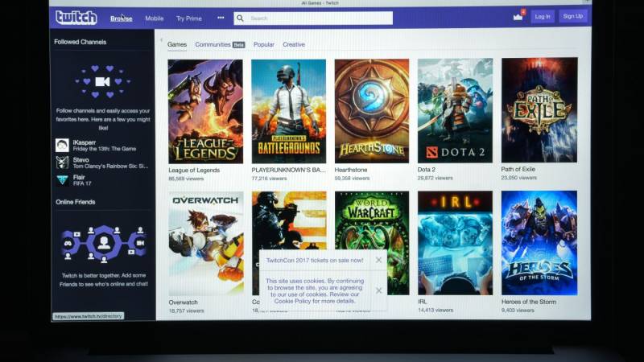Viewport: 644px width, 362px height.
Task: Open League of Legends cover art
Action: 205,112
